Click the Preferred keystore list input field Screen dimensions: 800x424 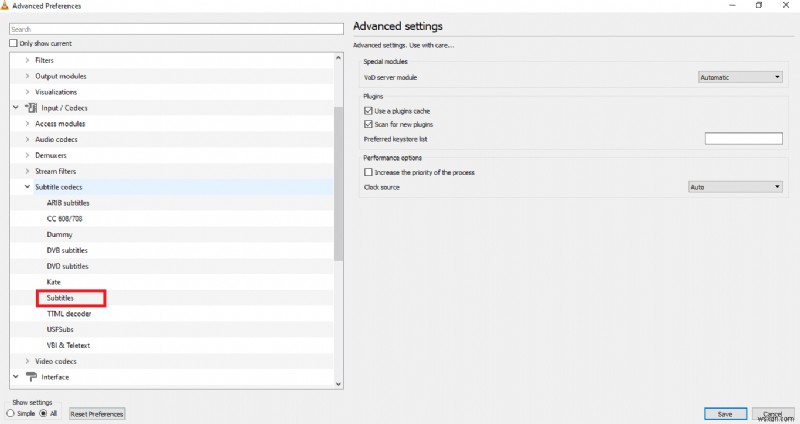point(743,139)
